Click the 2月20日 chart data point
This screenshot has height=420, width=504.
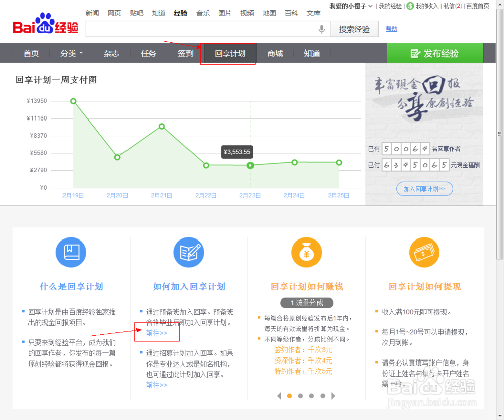click(117, 157)
